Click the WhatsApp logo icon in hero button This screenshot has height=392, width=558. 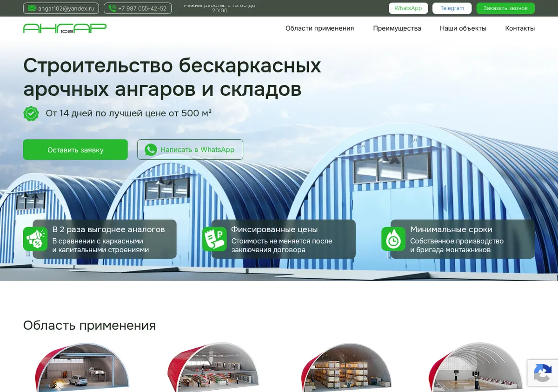pyautogui.click(x=151, y=150)
